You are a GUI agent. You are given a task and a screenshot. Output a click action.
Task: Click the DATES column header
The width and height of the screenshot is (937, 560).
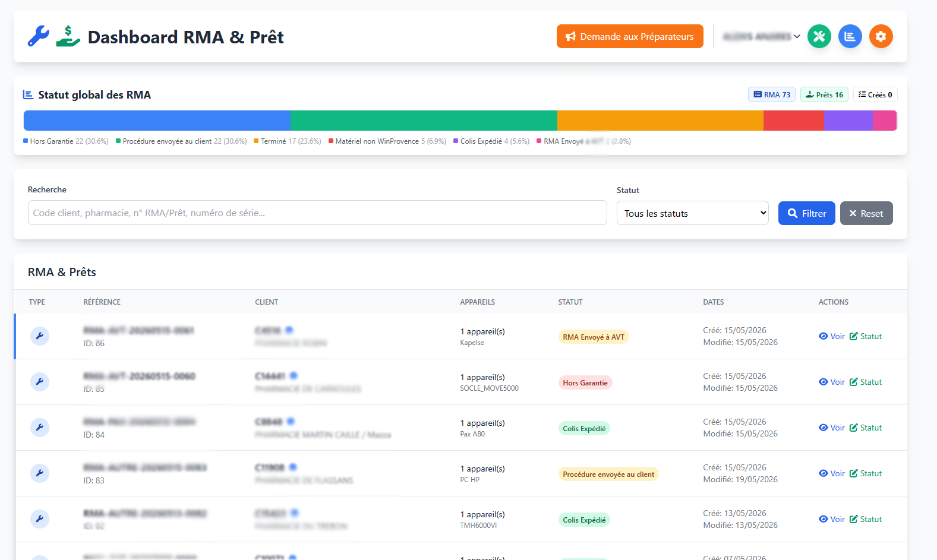[714, 302]
